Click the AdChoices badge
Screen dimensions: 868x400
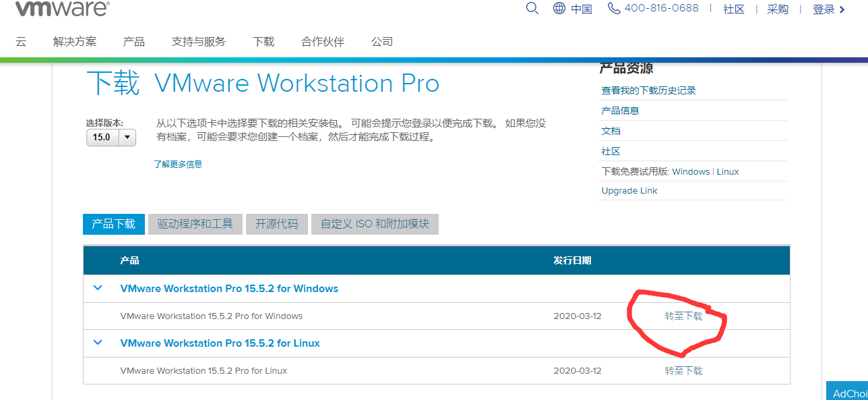click(x=847, y=391)
